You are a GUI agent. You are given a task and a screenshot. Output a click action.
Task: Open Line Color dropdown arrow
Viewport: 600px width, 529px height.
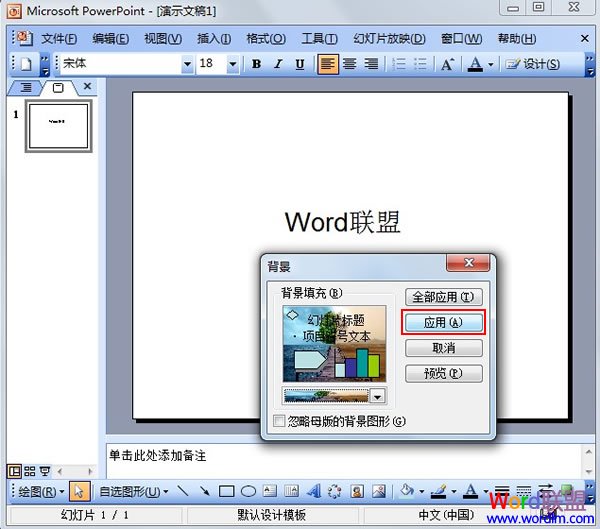coord(454,491)
